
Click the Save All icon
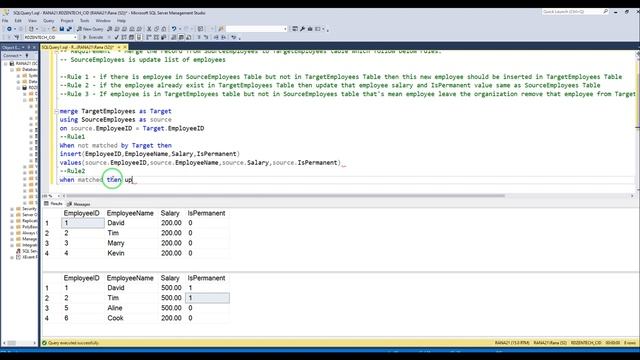point(69,29)
